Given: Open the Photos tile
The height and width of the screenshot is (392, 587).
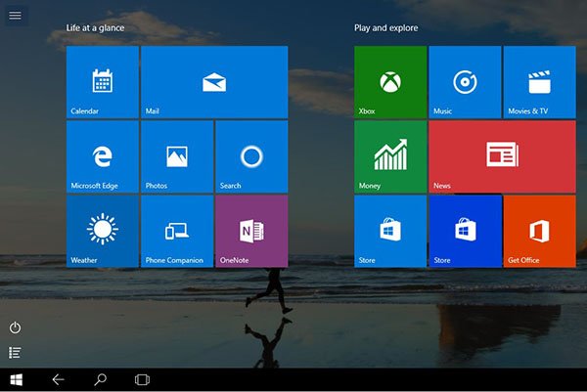Looking at the screenshot, I should point(176,156).
